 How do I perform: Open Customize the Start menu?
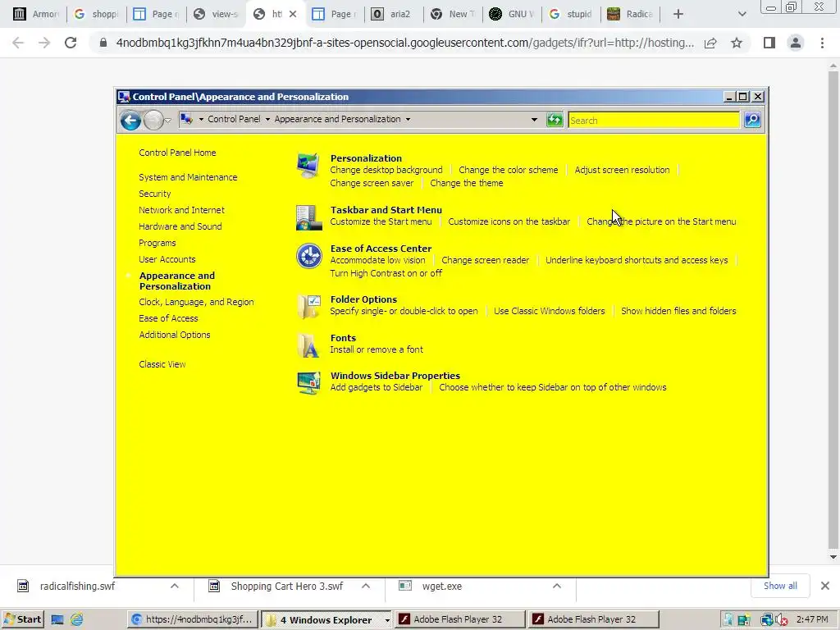(381, 221)
